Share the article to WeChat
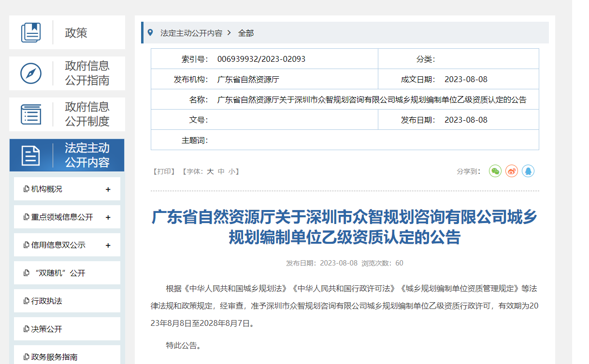 495,171
